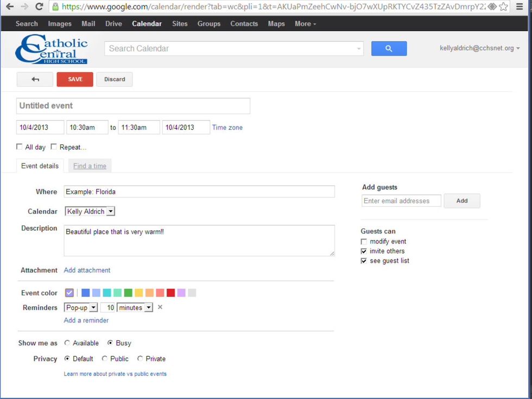This screenshot has width=532, height=399.
Task: Go back using browser back arrow
Action: coord(9,7)
